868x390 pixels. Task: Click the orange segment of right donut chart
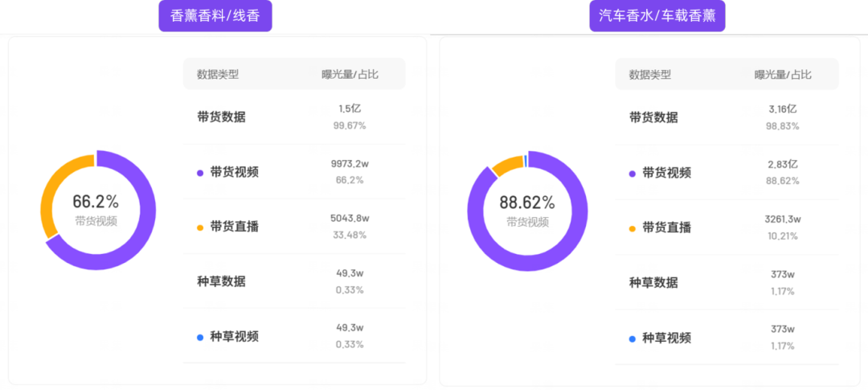coord(506,165)
